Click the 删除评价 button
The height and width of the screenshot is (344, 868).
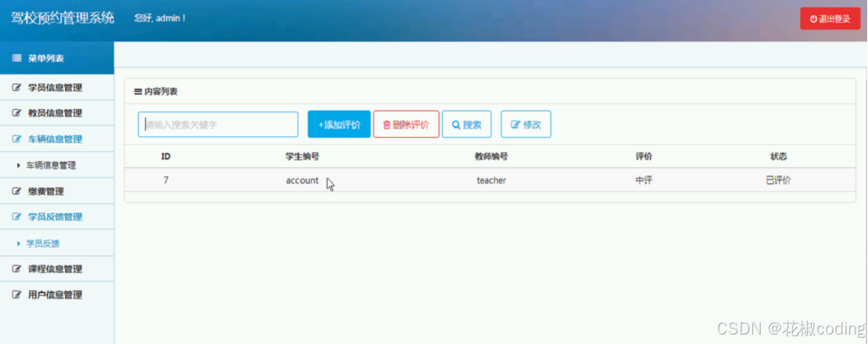pos(407,124)
